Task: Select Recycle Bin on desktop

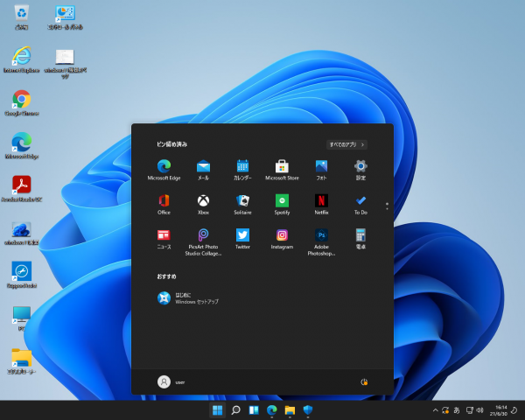Action: 22,17
